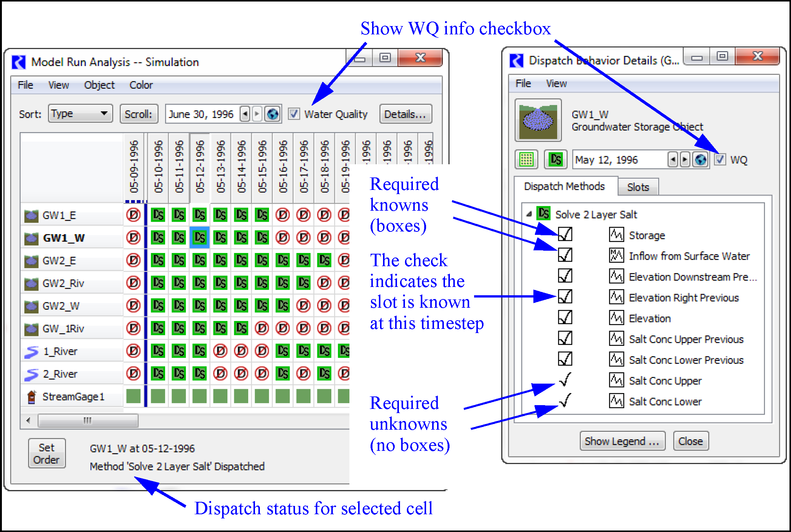Click the Details... button

(405, 114)
